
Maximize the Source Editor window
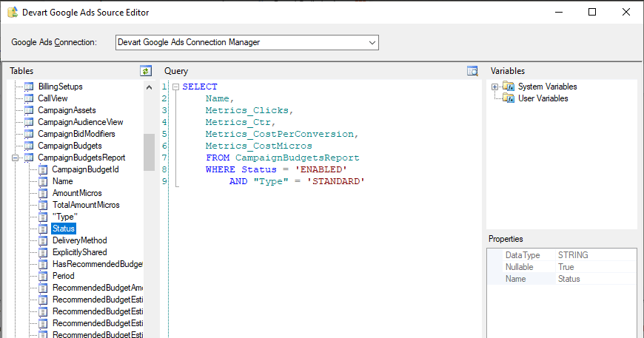pos(592,12)
